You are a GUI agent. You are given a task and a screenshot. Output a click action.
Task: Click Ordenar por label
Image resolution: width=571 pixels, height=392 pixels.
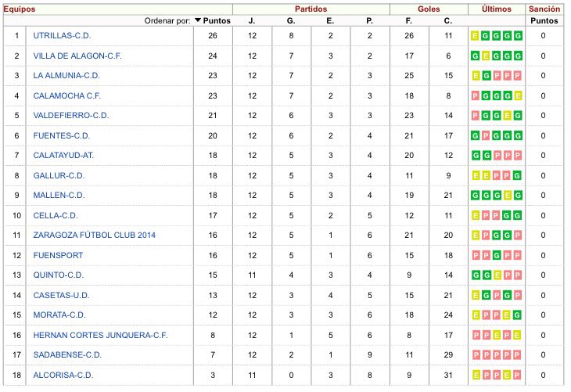pyautogui.click(x=167, y=21)
